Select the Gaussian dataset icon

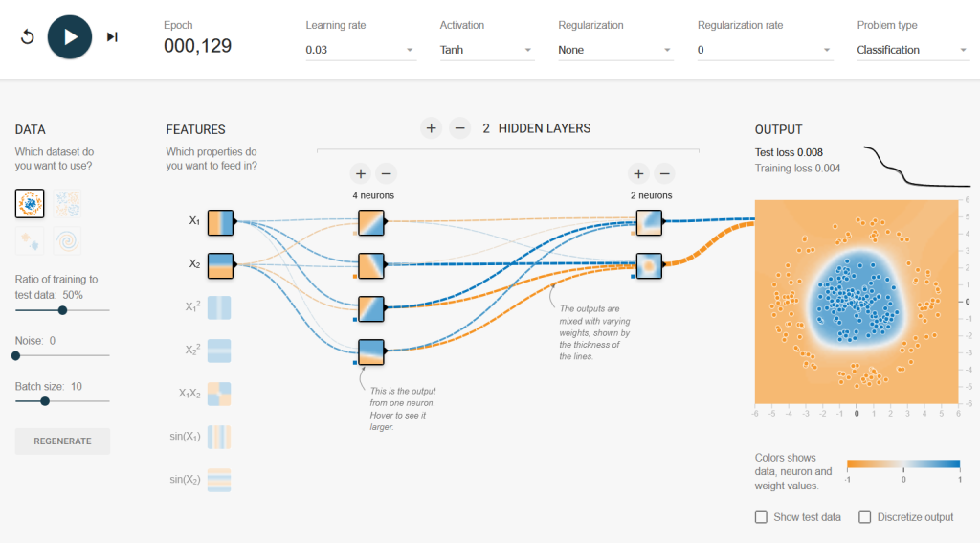click(x=30, y=240)
